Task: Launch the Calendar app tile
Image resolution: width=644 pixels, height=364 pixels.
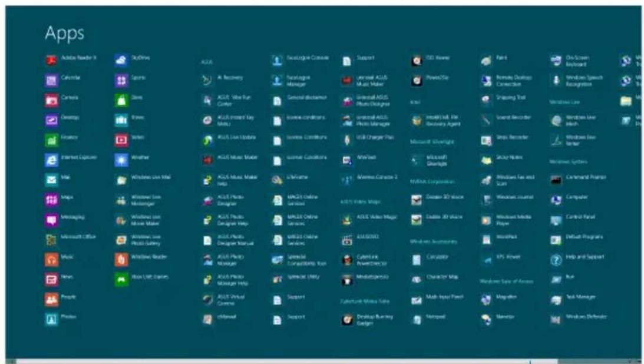Action: click(x=63, y=80)
